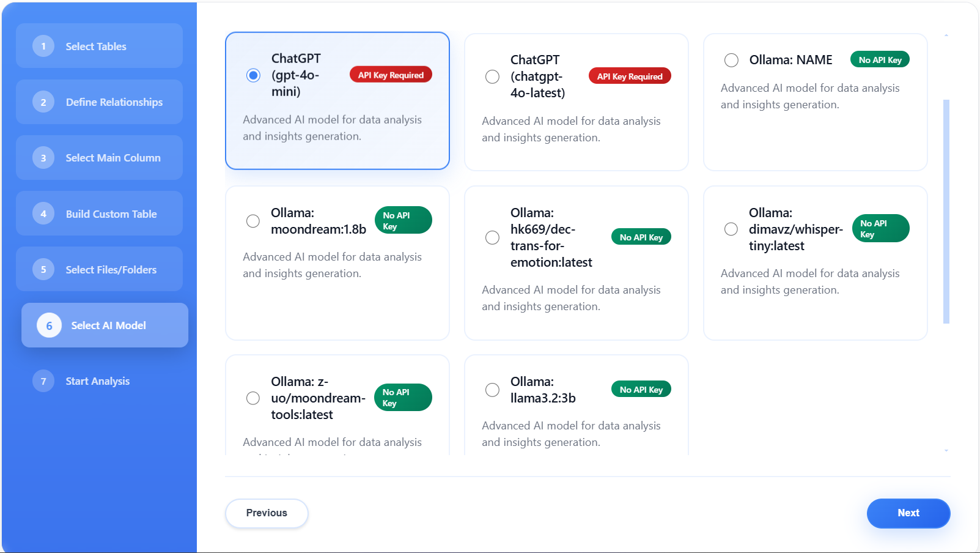Select ChatGPT (gpt-4o-mini) radio button
Viewport: 980px width, 553px height.
click(253, 75)
